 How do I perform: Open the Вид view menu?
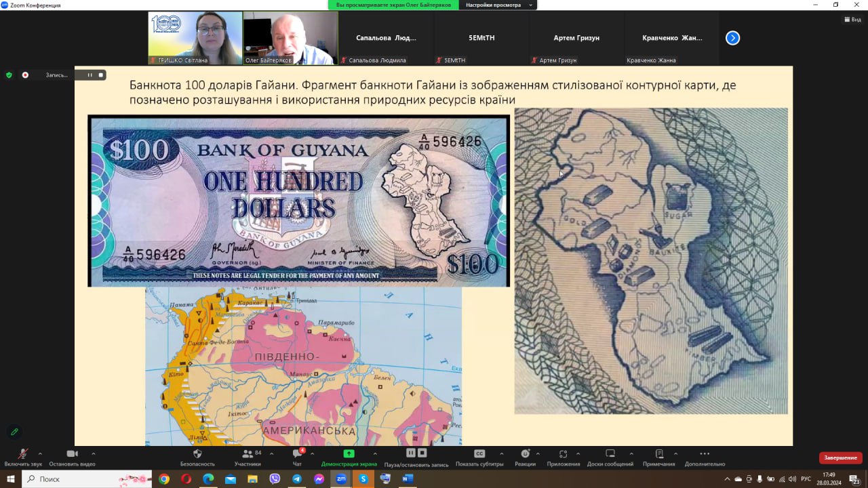pyautogui.click(x=852, y=20)
